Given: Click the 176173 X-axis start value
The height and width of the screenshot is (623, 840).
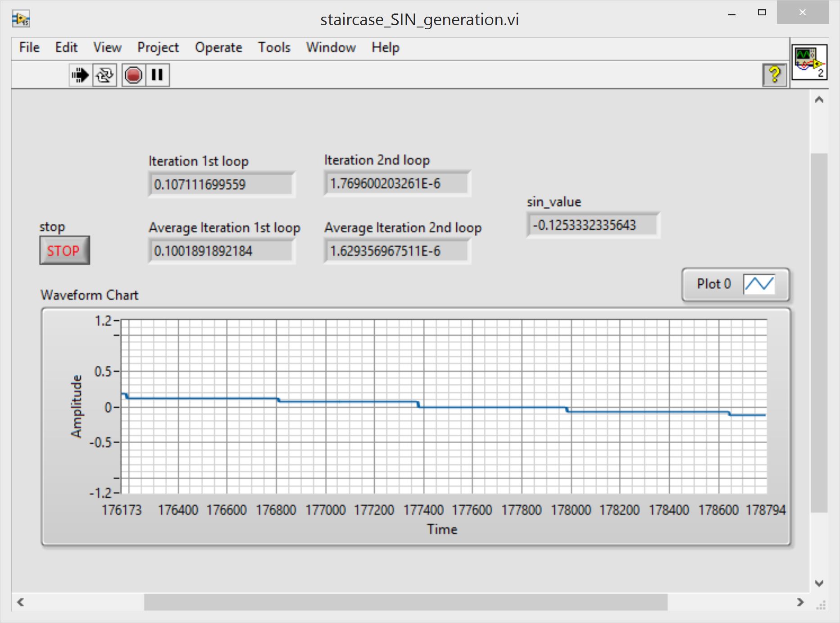Looking at the screenshot, I should [122, 510].
